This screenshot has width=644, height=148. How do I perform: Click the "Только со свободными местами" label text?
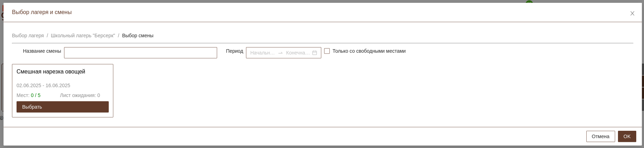pos(369,51)
